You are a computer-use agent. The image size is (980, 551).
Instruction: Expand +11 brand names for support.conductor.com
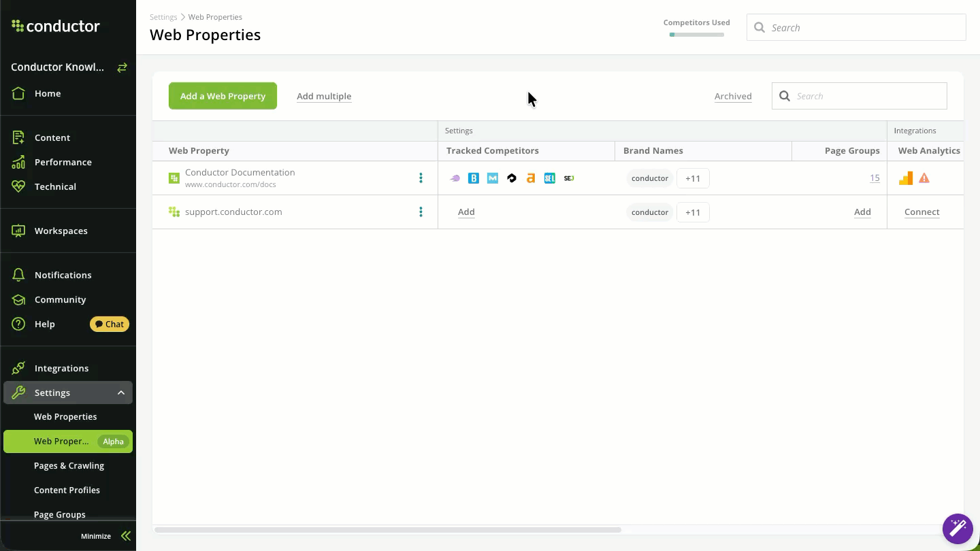tap(693, 212)
